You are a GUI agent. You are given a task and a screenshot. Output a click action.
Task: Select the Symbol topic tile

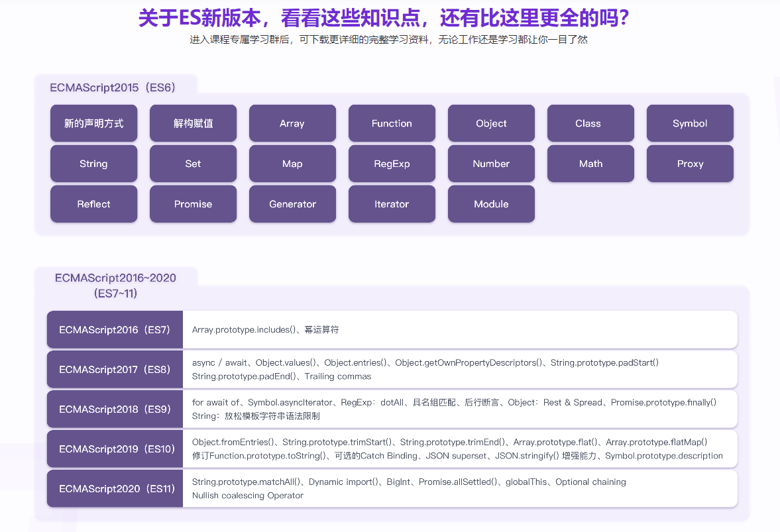click(690, 123)
